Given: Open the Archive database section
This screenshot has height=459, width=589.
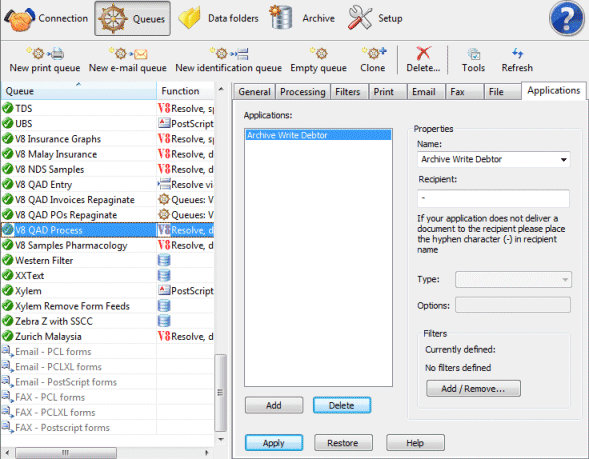Looking at the screenshot, I should tap(302, 18).
